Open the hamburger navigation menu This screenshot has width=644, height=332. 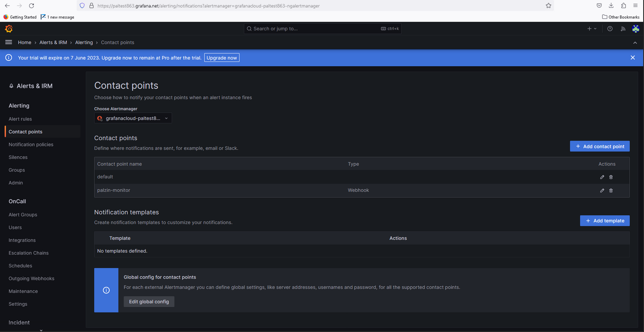pyautogui.click(x=8, y=42)
